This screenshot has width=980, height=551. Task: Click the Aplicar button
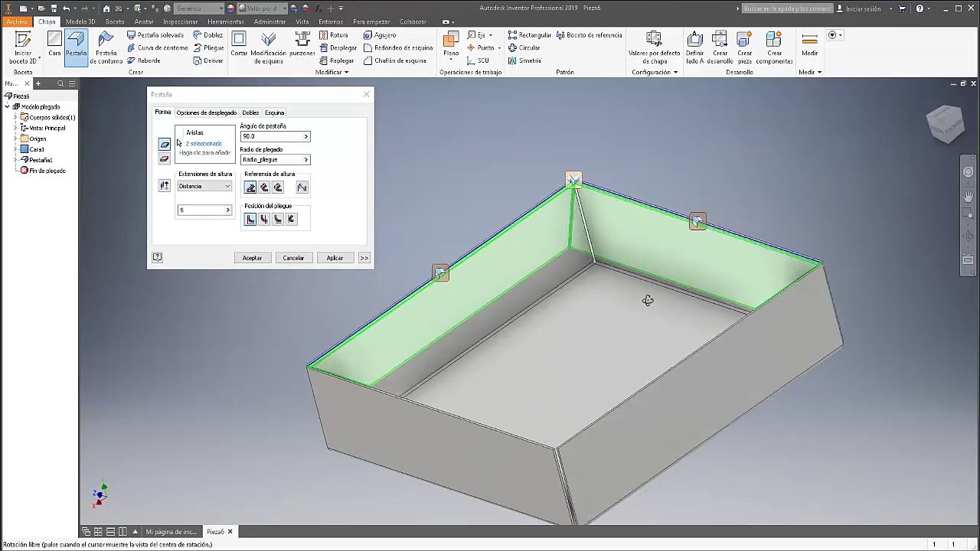[335, 258]
